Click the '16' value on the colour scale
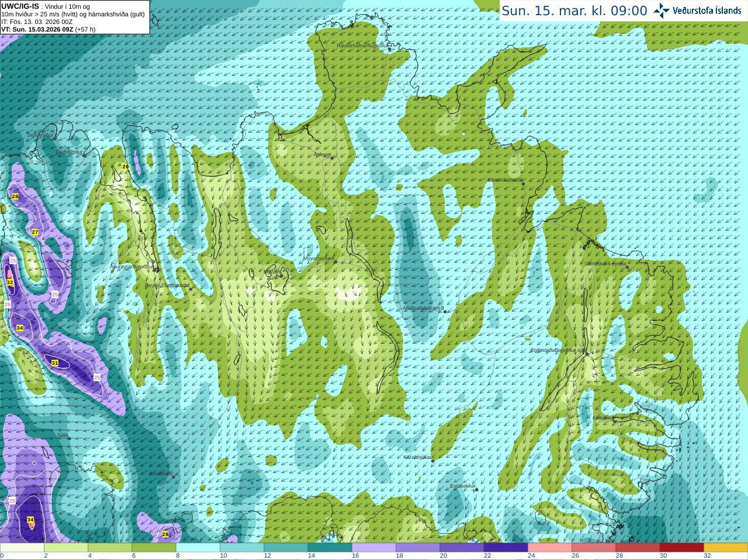 355,556
